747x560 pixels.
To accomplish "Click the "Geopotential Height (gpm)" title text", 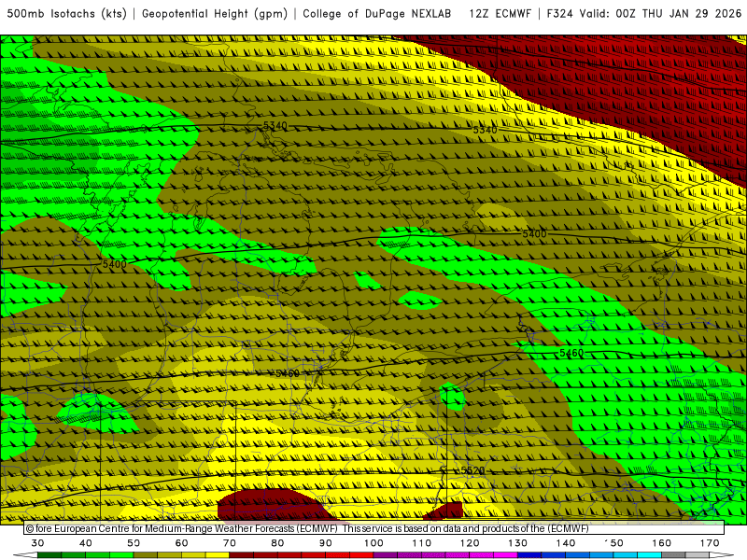I will tap(215, 14).
